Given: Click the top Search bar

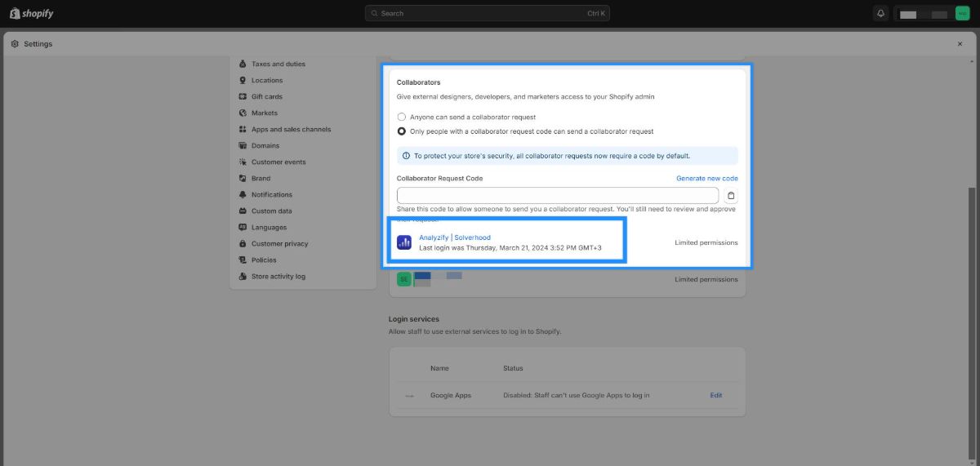Looking at the screenshot, I should pyautogui.click(x=487, y=14).
